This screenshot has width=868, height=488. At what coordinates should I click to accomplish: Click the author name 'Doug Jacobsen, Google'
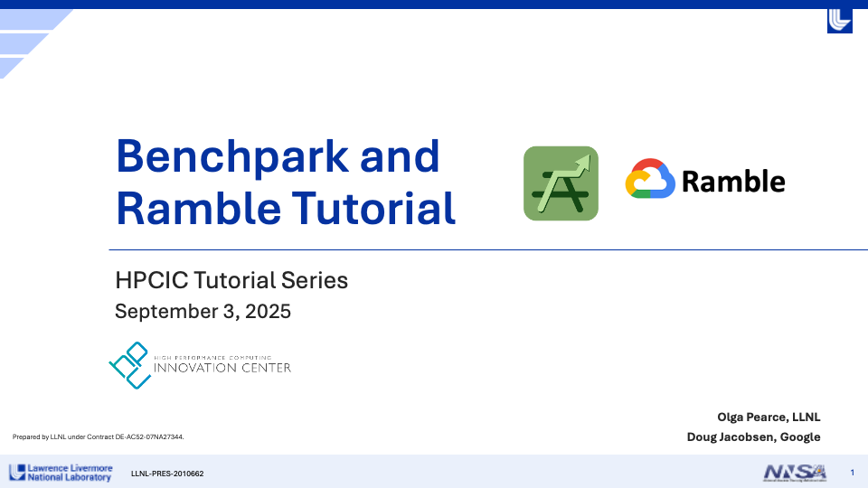pyautogui.click(x=753, y=437)
